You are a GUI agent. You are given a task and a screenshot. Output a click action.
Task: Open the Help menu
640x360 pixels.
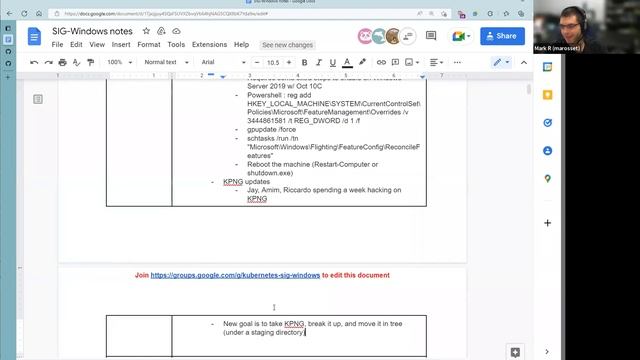tap(241, 44)
